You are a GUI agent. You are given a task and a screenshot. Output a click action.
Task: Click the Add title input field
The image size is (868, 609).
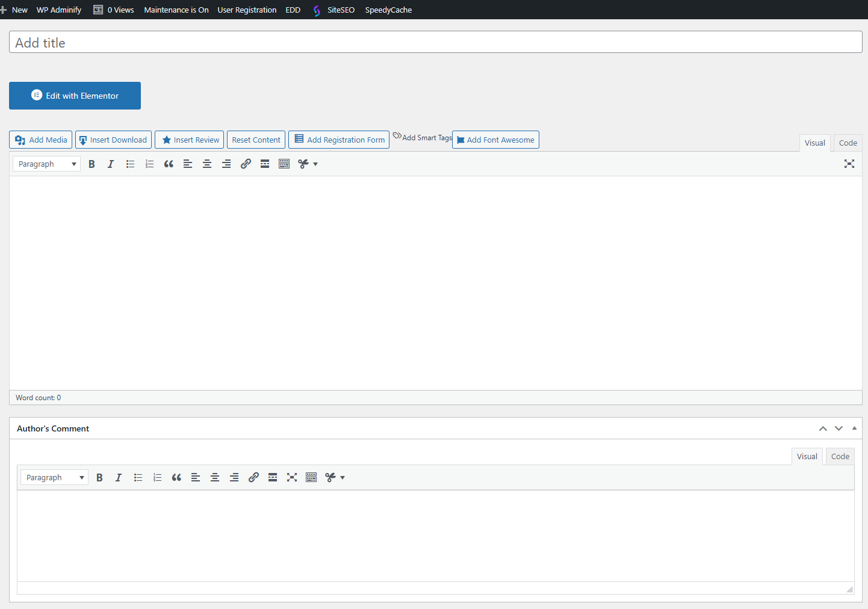pos(435,43)
